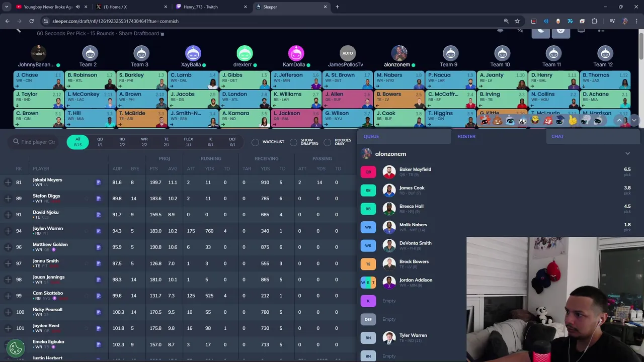The height and width of the screenshot is (362, 644).
Task: Add Jayden Reed to queue with plus icon
Action: click(8, 328)
